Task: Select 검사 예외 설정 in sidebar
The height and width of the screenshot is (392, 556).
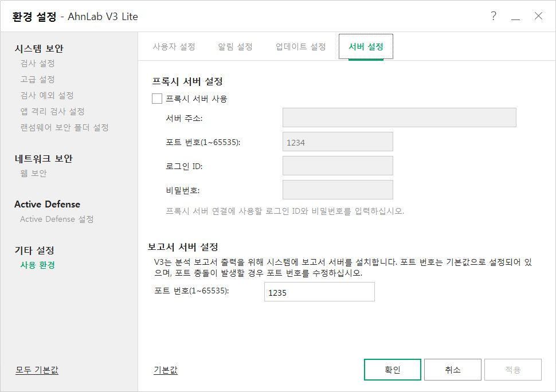Action: pyautogui.click(x=47, y=95)
